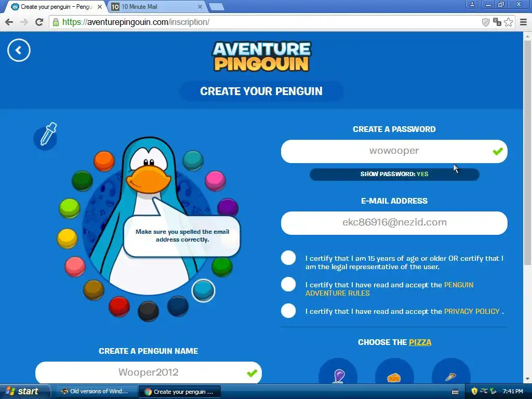Pick the purple penguin color
The image size is (532, 399).
(x=228, y=208)
